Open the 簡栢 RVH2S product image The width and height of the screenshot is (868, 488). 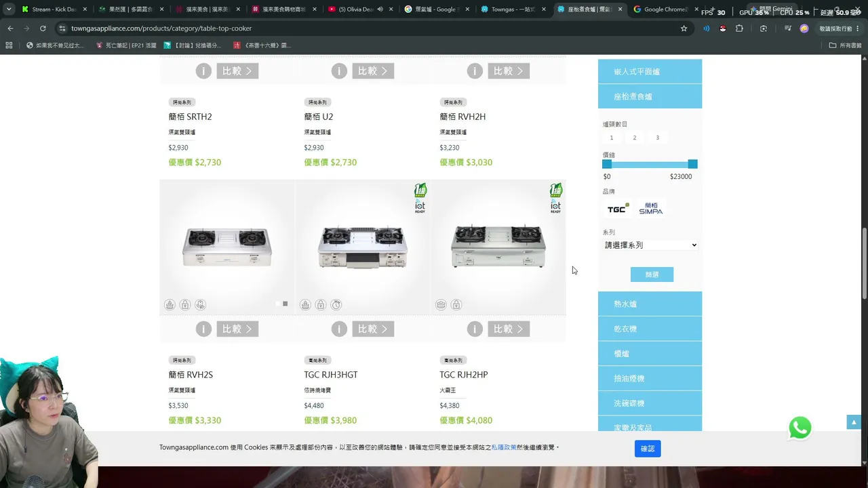coord(227,247)
